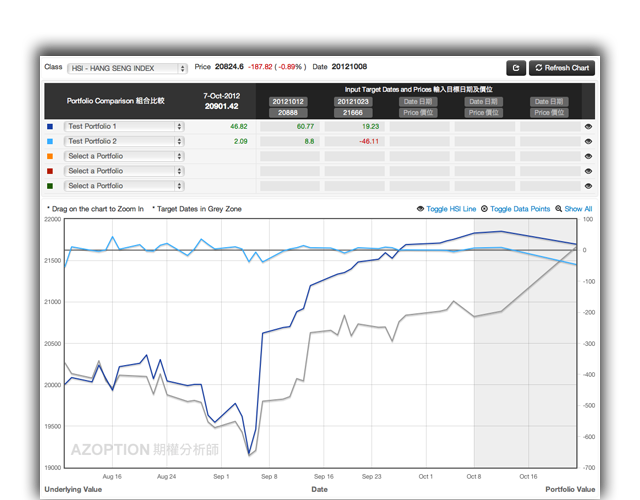Edit target date field 20121012

coord(288,102)
